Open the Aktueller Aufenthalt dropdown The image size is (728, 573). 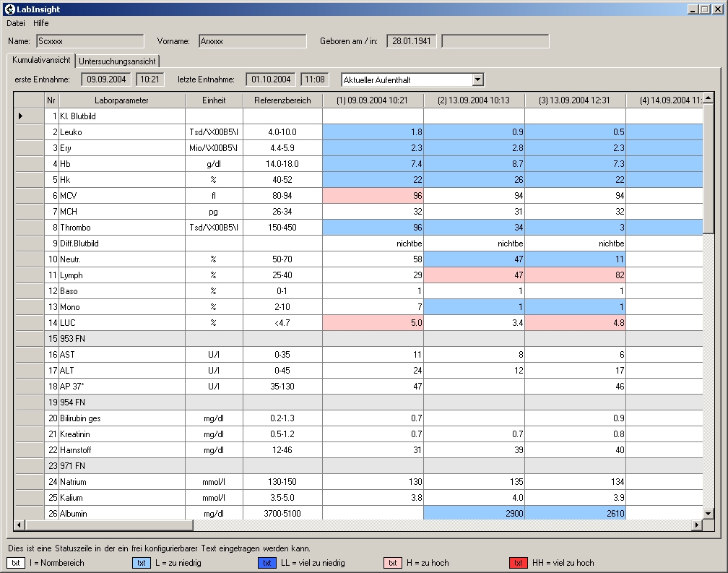(478, 80)
